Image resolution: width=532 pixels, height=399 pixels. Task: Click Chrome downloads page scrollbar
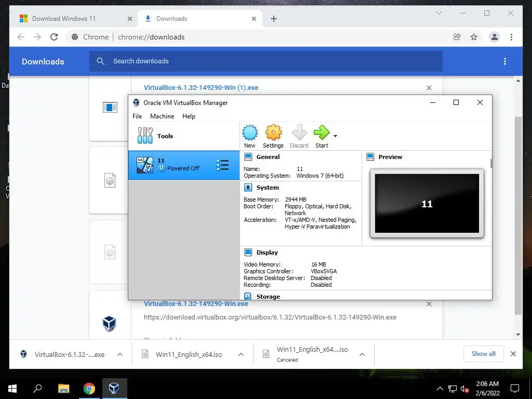[x=518, y=216]
